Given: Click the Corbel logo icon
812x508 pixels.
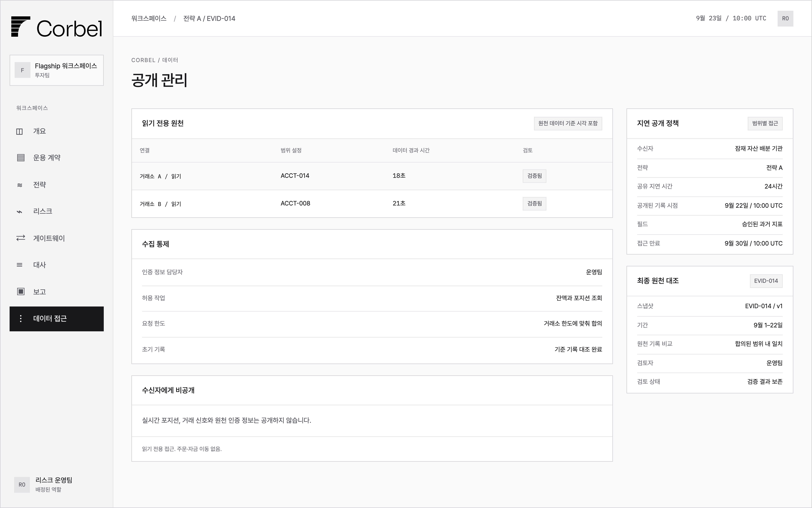Looking at the screenshot, I should (x=20, y=26).
